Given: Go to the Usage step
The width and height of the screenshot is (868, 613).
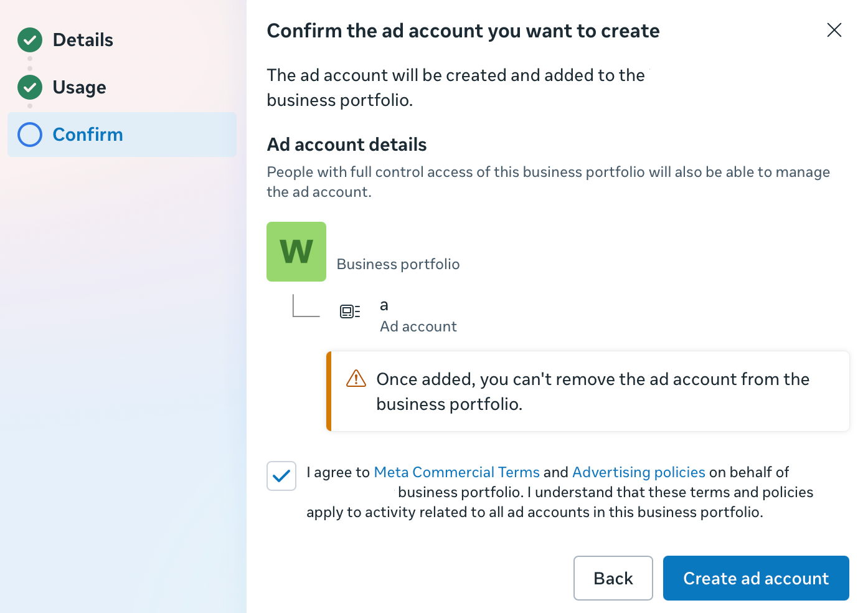Looking at the screenshot, I should [x=79, y=87].
